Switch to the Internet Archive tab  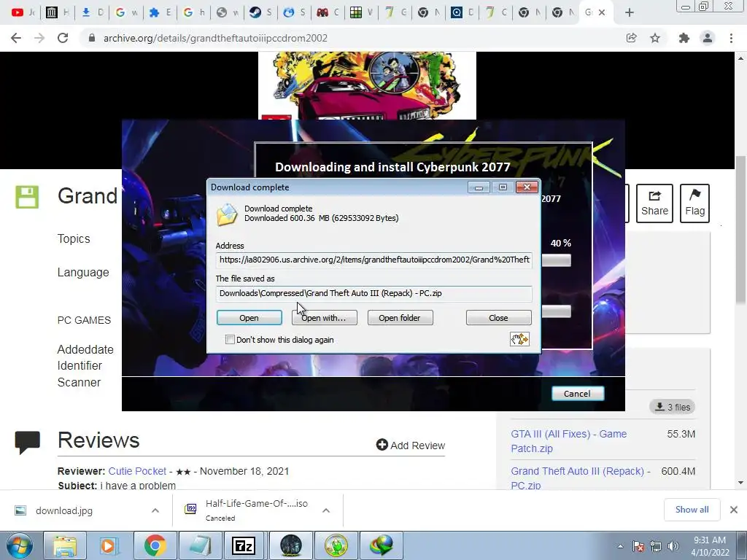(57, 13)
